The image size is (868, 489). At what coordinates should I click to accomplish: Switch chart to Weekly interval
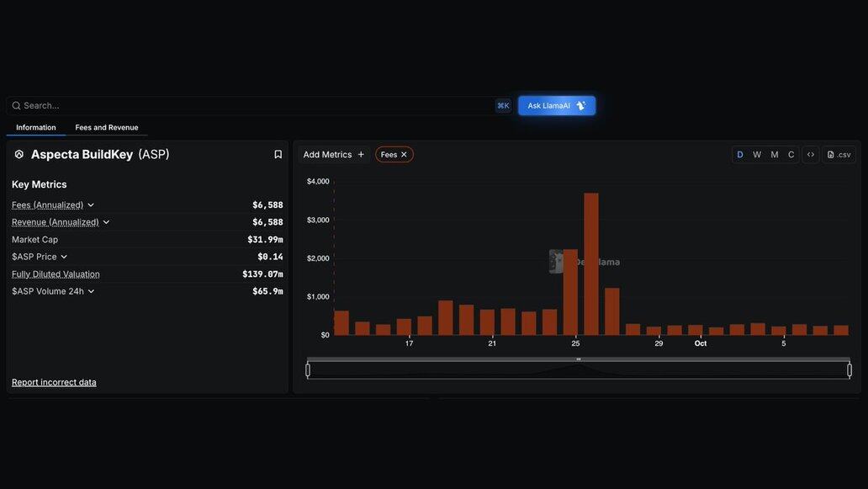757,155
